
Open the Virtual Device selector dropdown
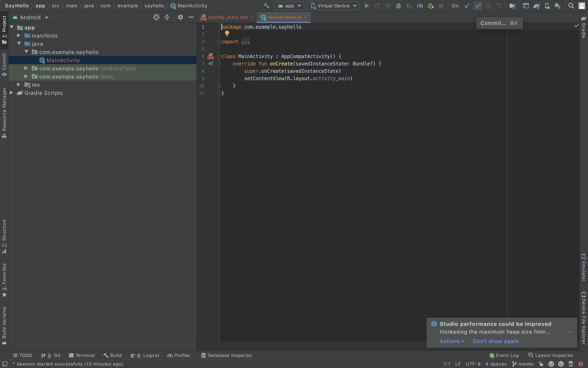coord(333,6)
